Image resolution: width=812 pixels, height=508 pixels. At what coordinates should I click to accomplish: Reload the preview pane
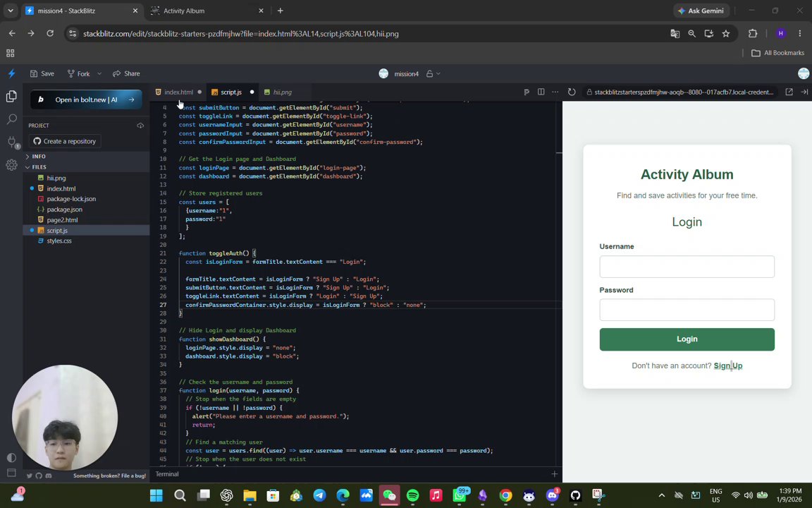(572, 92)
